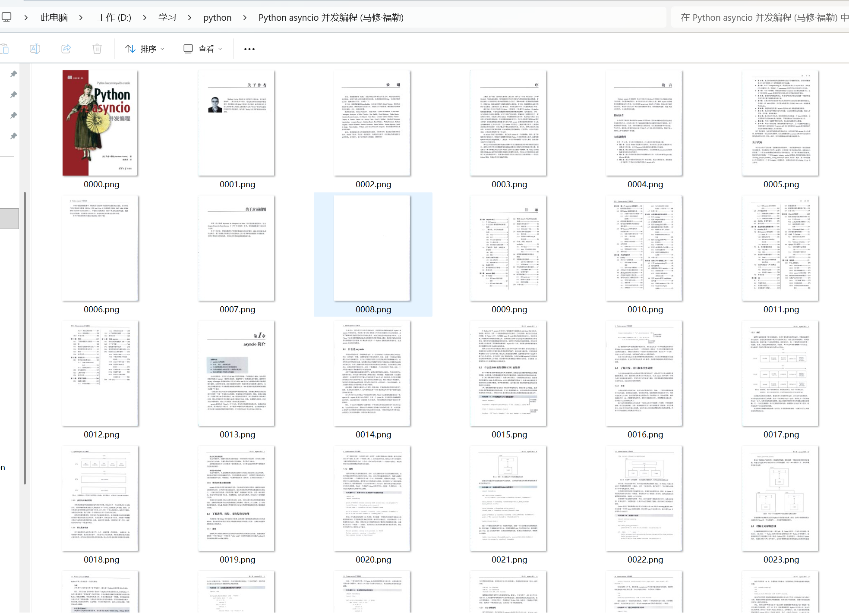Image resolution: width=849 pixels, height=616 pixels.
Task: Click the file name label 0018.png
Action: click(x=101, y=560)
